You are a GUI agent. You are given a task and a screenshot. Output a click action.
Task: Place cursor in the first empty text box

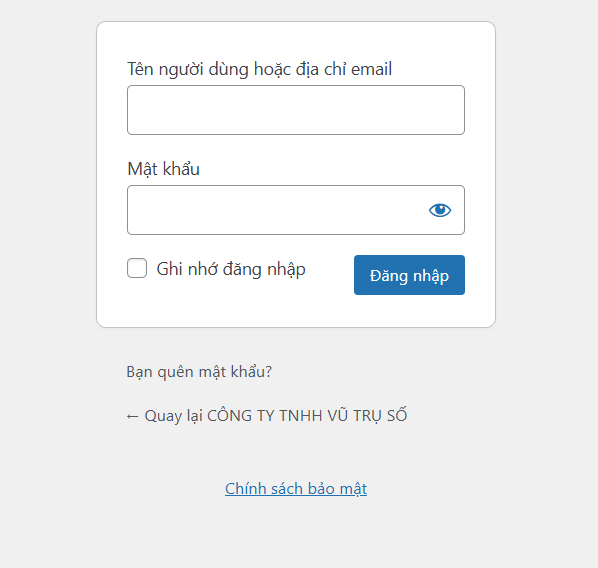[x=296, y=110]
